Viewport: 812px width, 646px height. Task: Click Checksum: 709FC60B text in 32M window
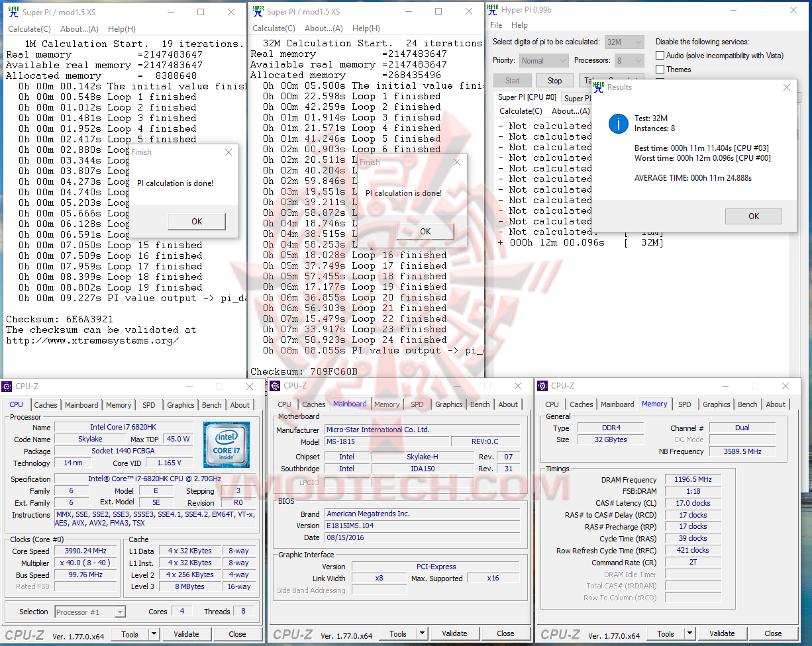point(304,371)
